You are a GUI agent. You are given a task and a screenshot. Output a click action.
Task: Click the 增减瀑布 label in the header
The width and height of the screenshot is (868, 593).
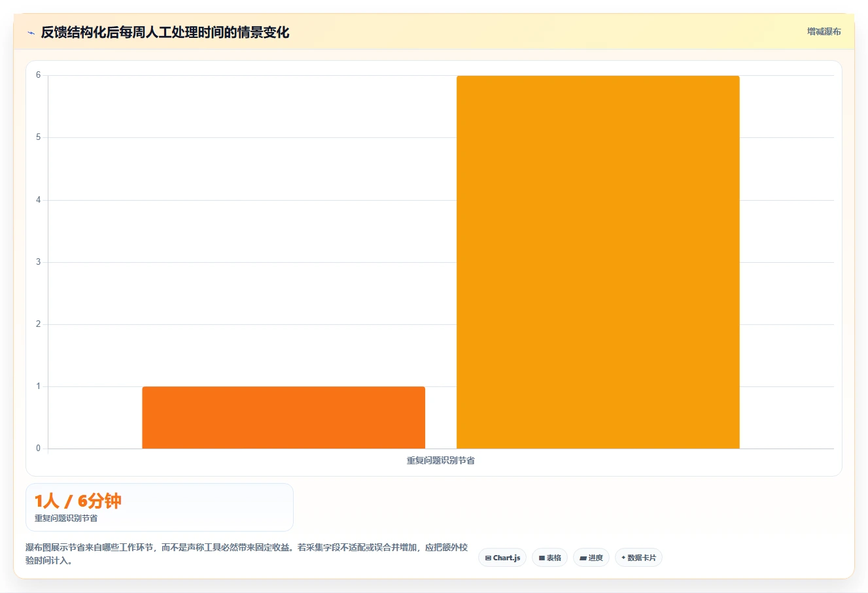tap(824, 31)
